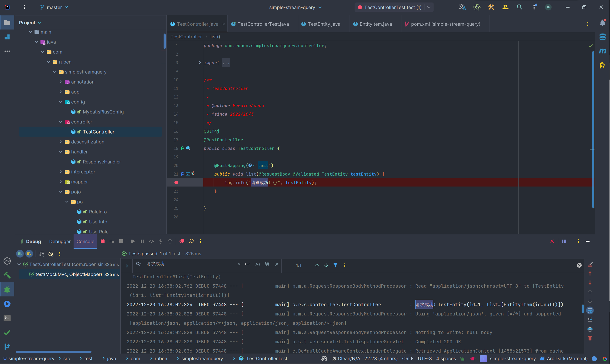Click UTF-8 encoding in status bar
This screenshot has width=610, height=364.
[425, 359]
